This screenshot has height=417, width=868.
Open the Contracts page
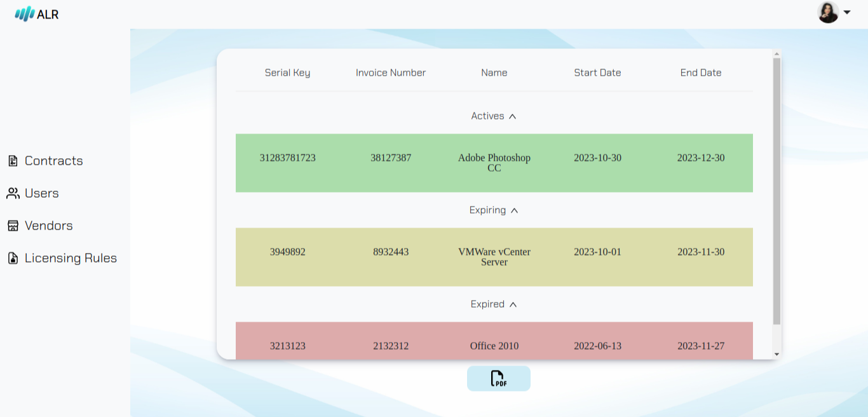(x=53, y=161)
